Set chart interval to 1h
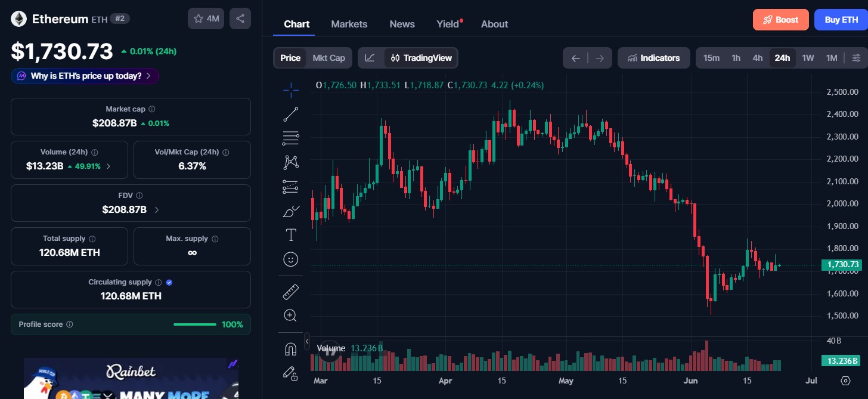The height and width of the screenshot is (399, 868). click(736, 58)
